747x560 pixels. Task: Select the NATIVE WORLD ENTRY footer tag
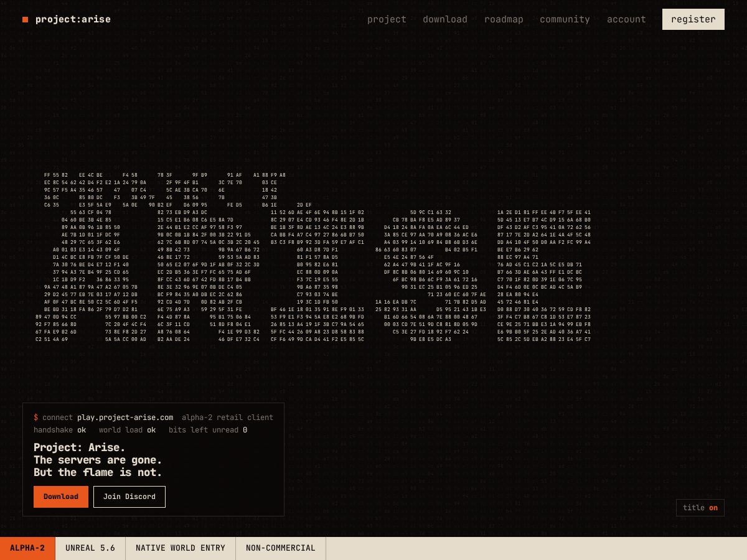pyautogui.click(x=181, y=548)
